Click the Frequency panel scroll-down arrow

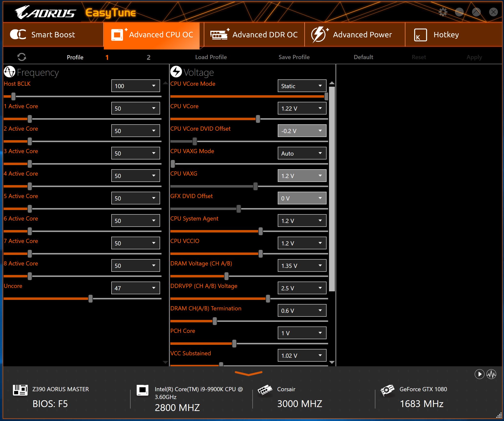[x=165, y=362]
